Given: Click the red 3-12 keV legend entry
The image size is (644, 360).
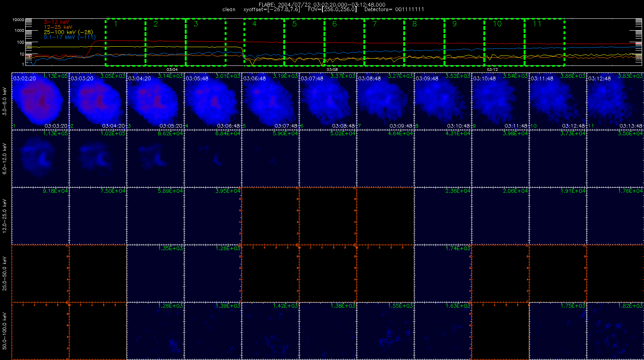Looking at the screenshot, I should pos(56,22).
